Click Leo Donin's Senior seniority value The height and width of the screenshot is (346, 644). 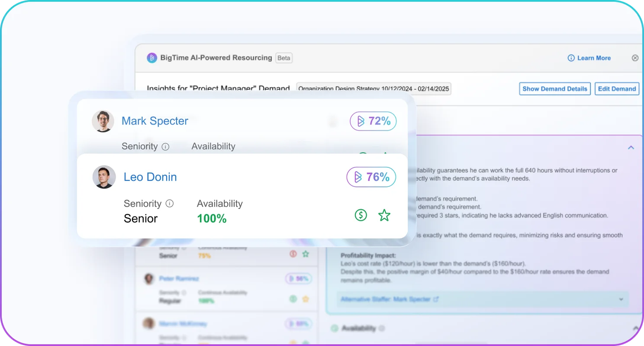[x=140, y=218]
